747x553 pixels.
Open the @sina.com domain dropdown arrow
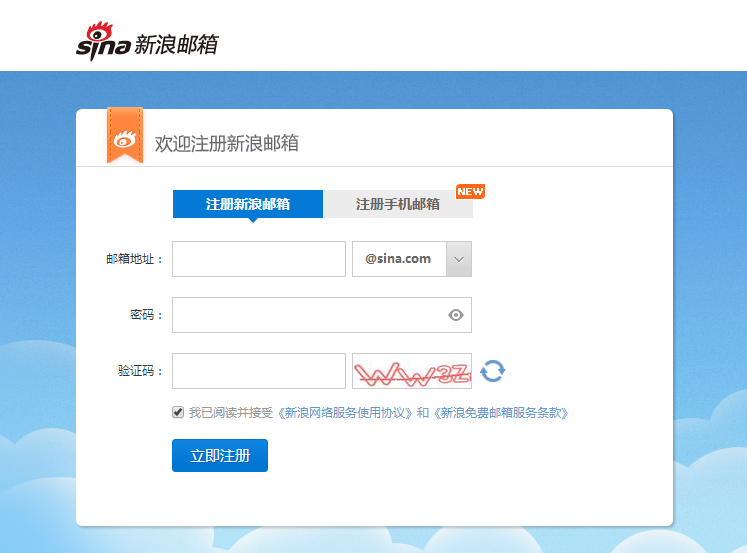459,259
